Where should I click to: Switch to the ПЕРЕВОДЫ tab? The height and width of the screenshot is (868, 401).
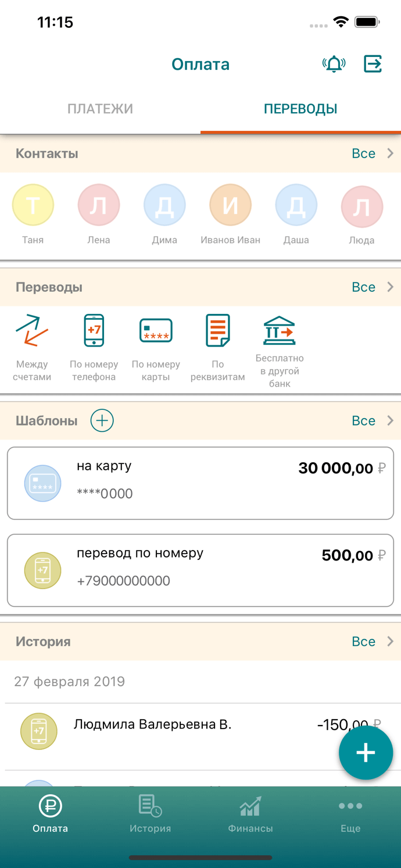click(x=300, y=109)
